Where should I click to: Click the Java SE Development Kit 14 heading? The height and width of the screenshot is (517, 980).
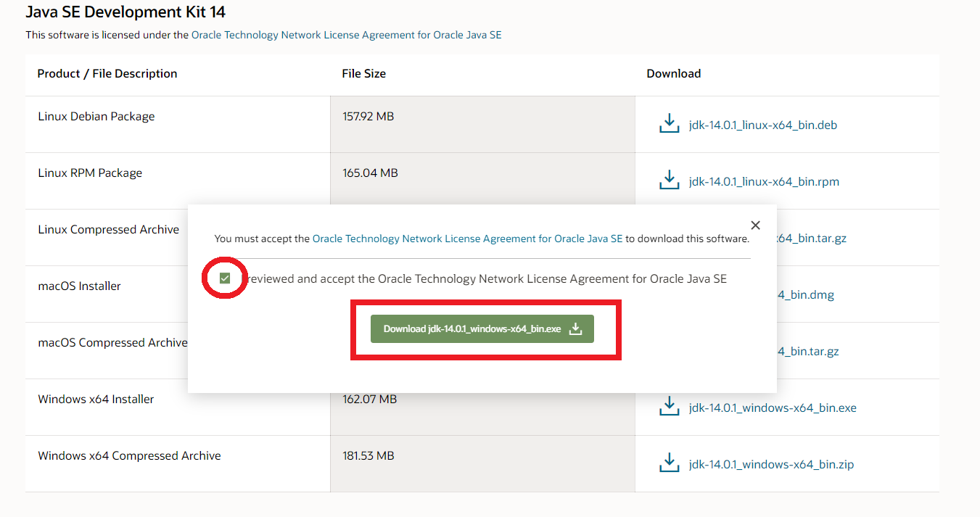126,12
